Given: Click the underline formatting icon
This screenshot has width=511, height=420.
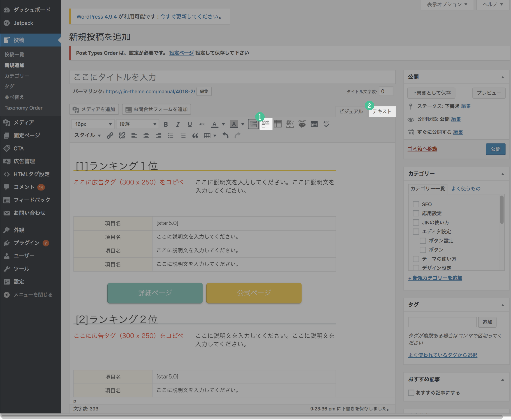Looking at the screenshot, I should pyautogui.click(x=189, y=124).
